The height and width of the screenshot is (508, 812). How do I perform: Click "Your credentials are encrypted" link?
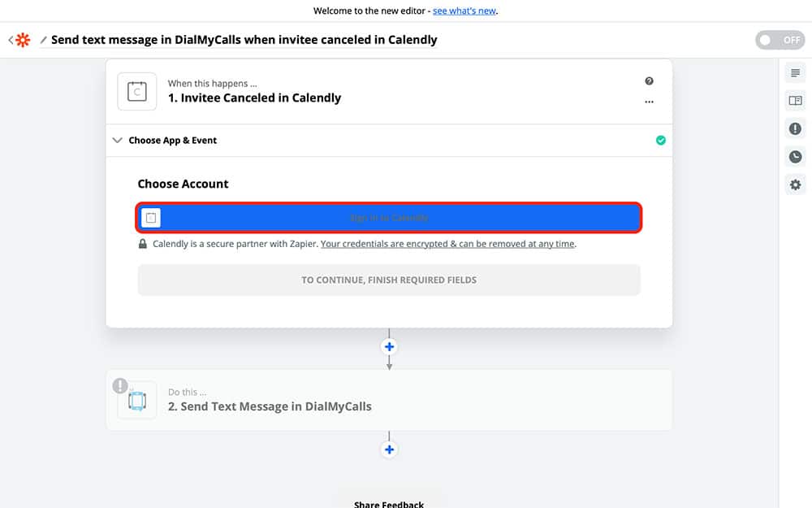coord(447,244)
